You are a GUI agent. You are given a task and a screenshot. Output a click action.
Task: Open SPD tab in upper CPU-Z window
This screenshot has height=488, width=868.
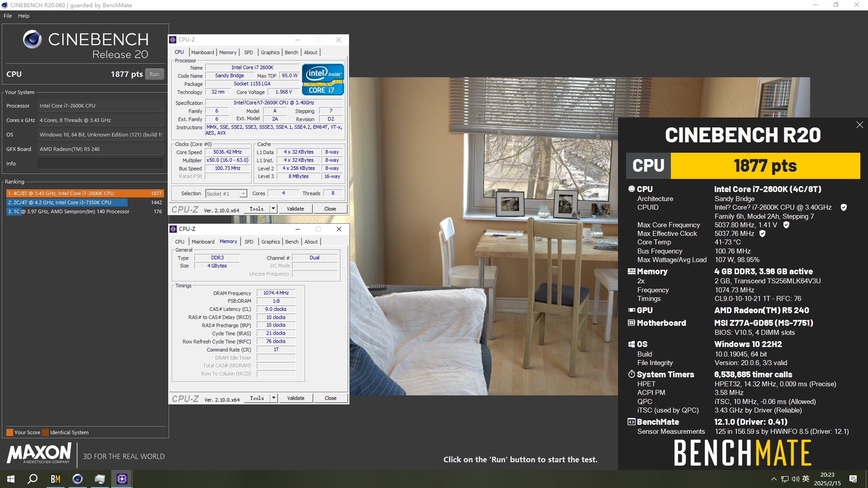pos(249,52)
